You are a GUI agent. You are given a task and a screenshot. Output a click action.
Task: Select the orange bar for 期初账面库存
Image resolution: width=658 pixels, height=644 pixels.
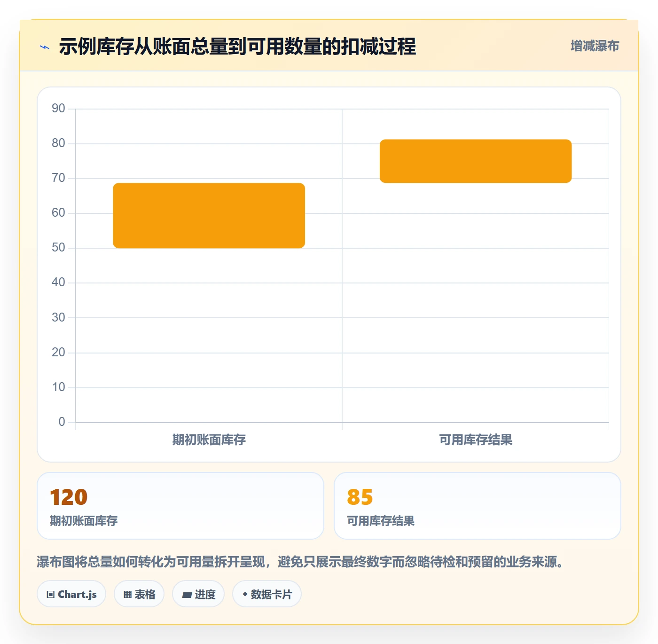[x=209, y=215]
